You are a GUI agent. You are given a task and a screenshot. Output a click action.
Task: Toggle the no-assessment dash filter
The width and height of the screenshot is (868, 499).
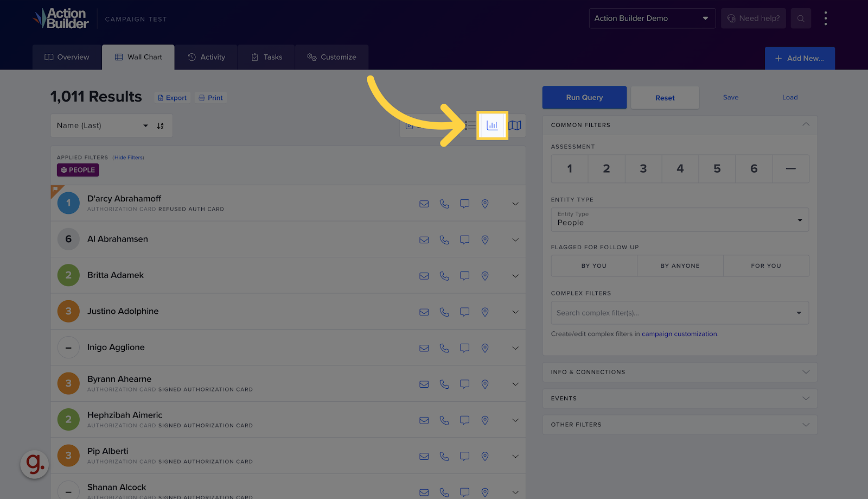791,169
